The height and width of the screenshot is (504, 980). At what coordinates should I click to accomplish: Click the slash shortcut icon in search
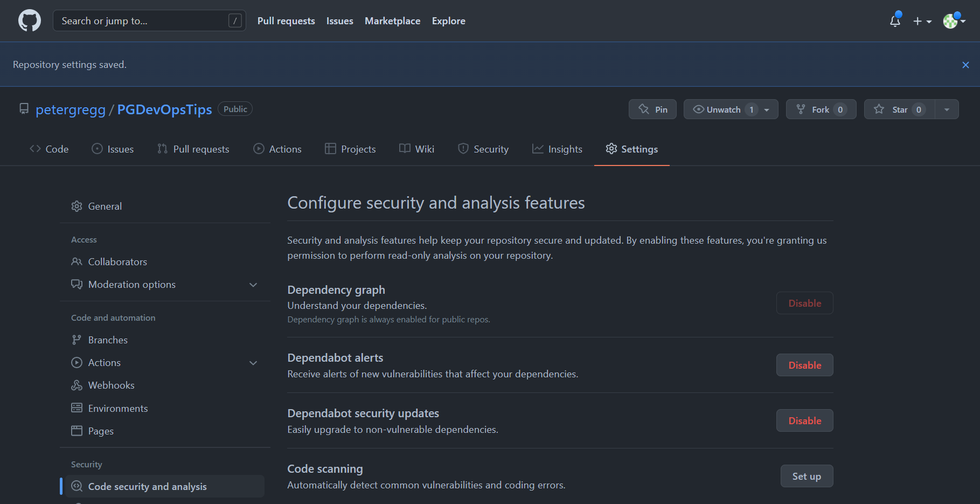click(235, 20)
